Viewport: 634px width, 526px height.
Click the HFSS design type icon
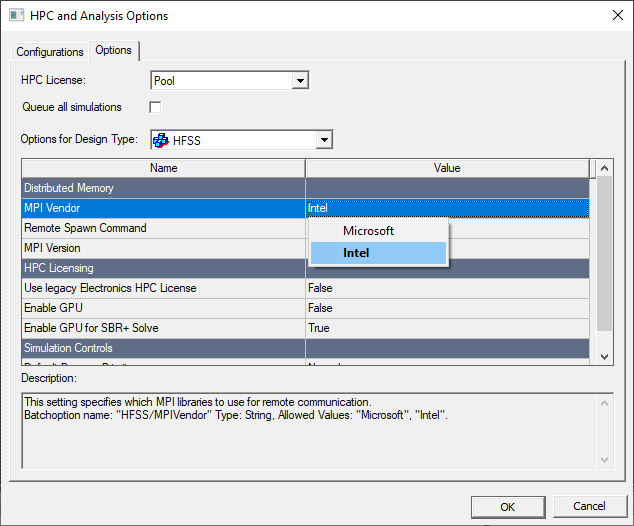coord(161,140)
